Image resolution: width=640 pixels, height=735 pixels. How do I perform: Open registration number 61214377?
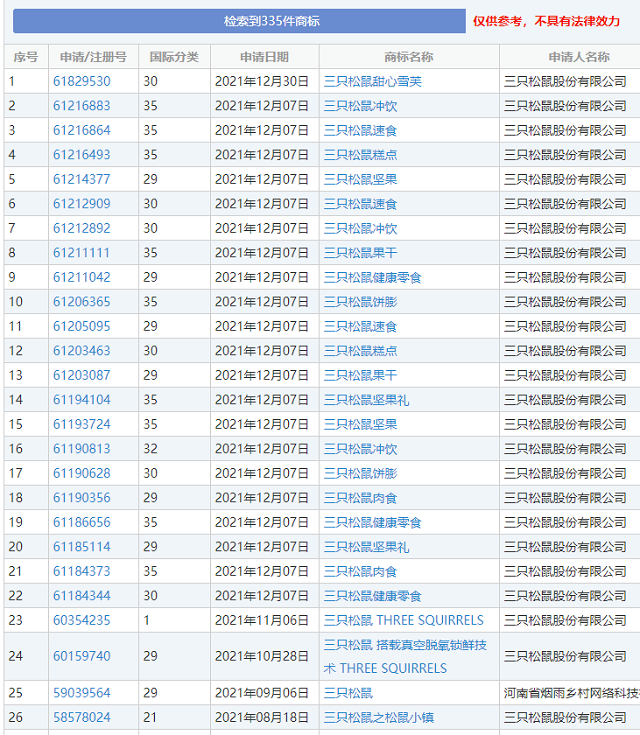click(82, 180)
